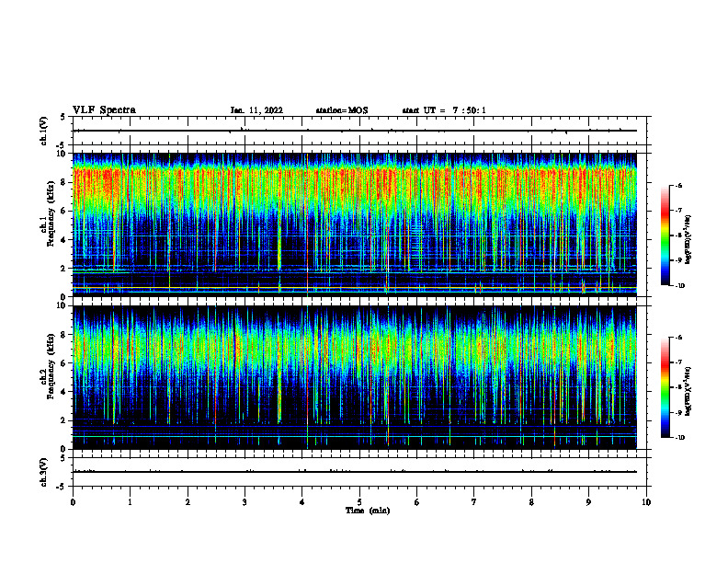This screenshot has width=728, height=563.
Task: Click the ch.2 PSD color bar
Action: 665,387
